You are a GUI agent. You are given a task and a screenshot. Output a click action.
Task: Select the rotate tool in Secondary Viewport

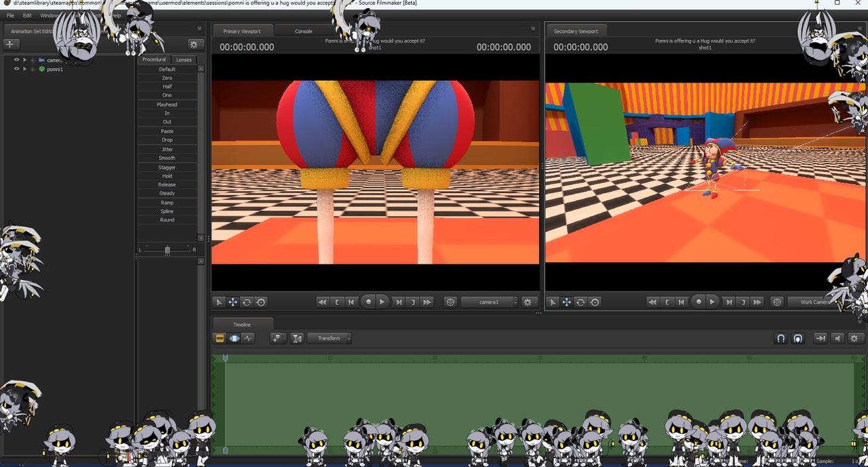(580, 302)
